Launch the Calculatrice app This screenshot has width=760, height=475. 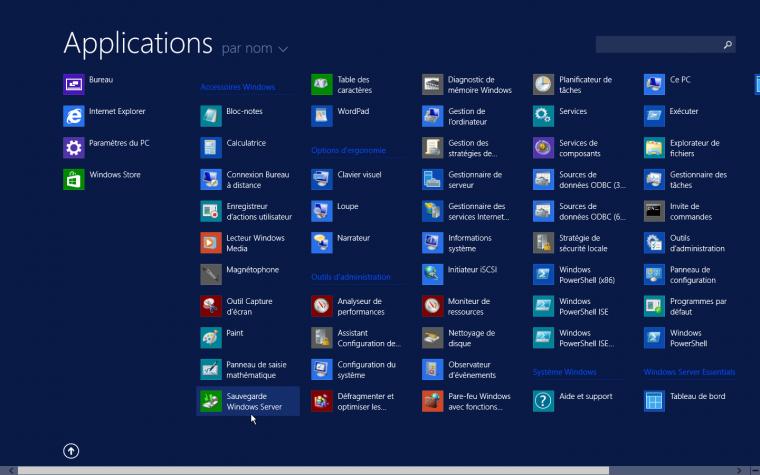pos(211,148)
